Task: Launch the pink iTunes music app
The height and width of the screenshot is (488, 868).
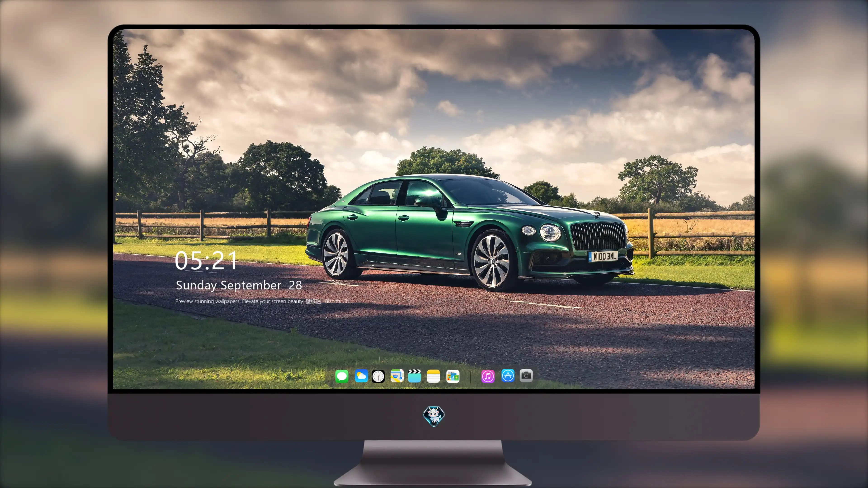Action: click(488, 376)
